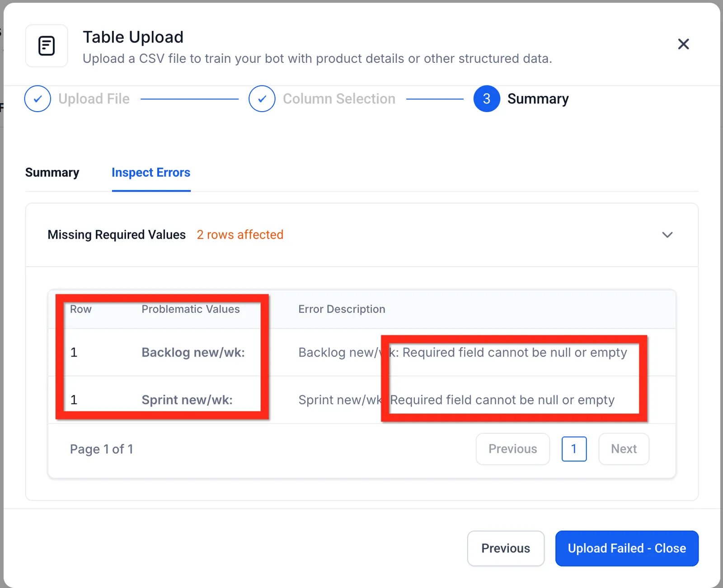Select page 1 in pagination
The height and width of the screenshot is (588, 723).
pos(574,449)
